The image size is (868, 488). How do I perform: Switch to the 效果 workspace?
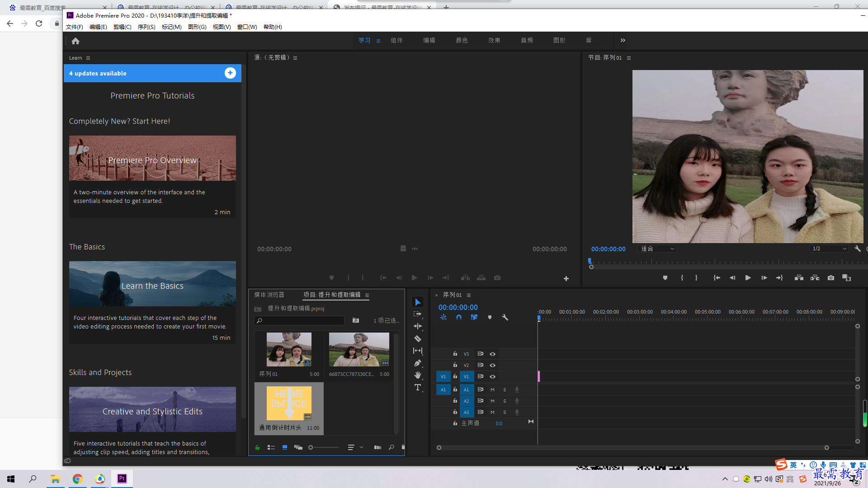[x=494, y=40]
